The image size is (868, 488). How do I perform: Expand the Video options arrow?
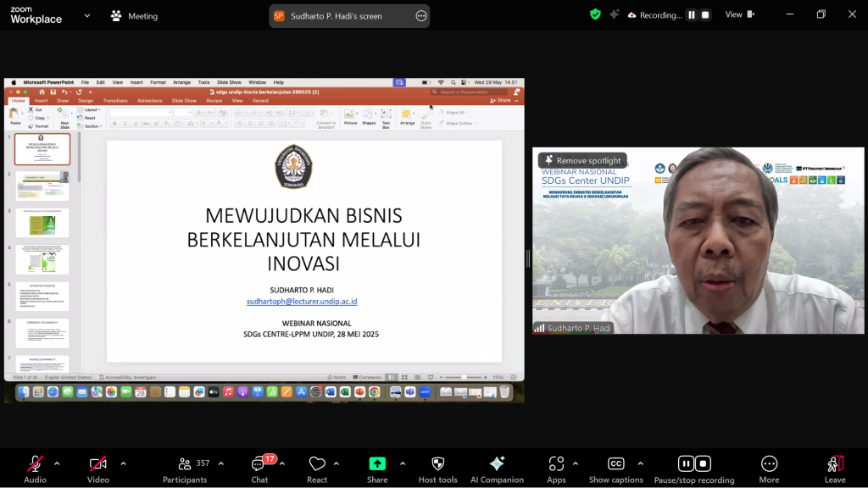point(123,463)
